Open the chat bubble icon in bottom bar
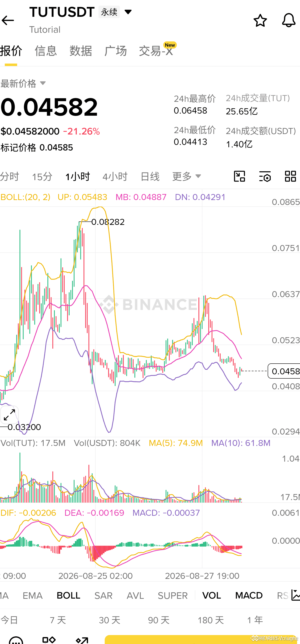The image size is (300, 644). [x=16, y=640]
